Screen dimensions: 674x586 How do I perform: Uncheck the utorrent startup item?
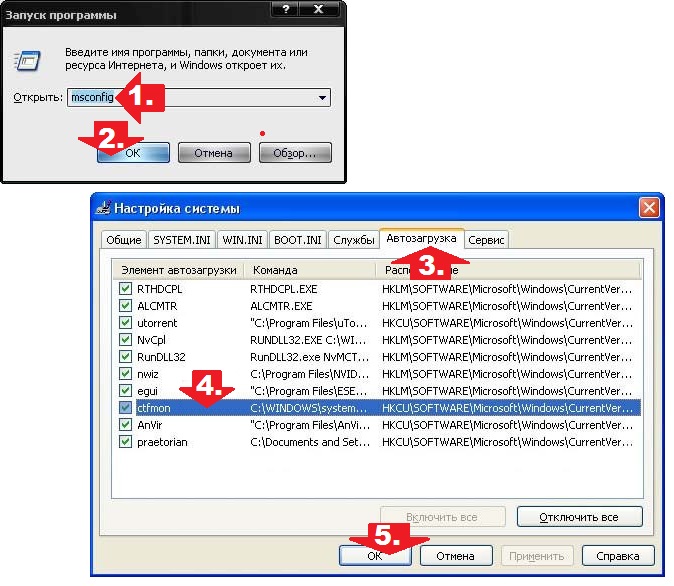(x=125, y=322)
